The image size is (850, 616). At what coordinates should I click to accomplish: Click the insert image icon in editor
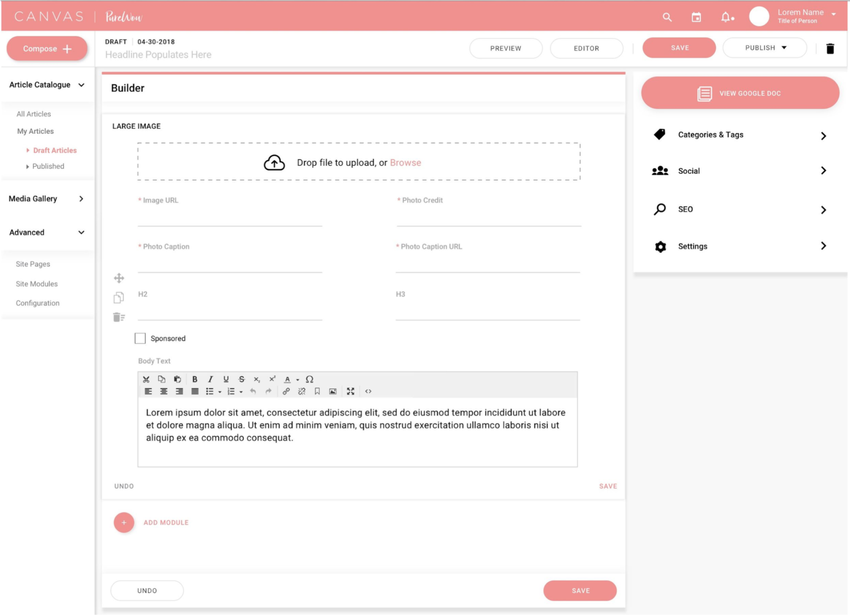point(333,391)
